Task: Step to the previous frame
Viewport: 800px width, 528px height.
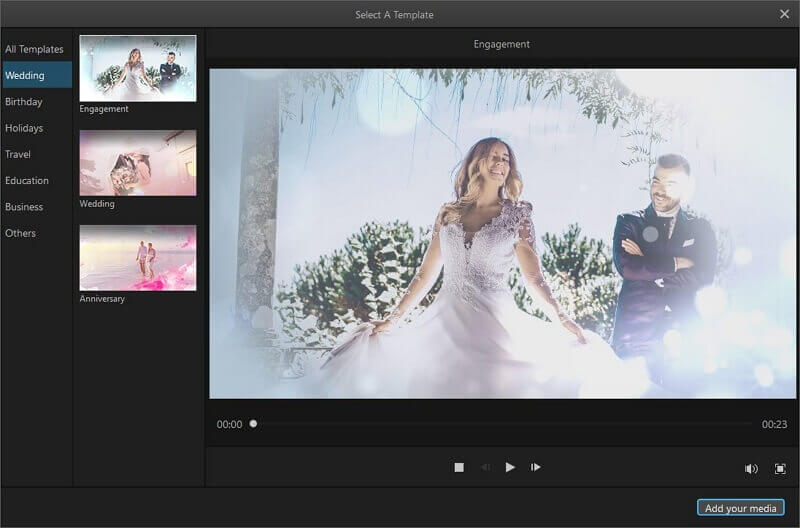Action: [x=485, y=467]
